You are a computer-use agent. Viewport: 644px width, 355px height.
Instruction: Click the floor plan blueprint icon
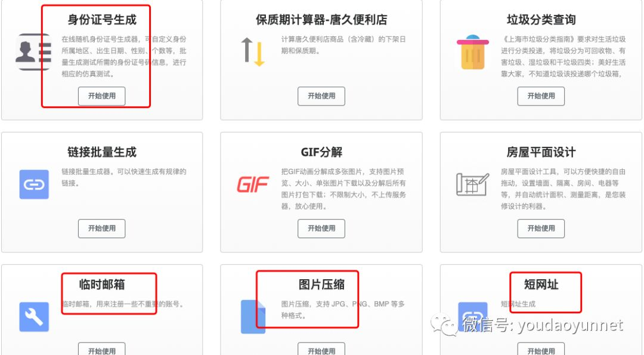pos(473,184)
